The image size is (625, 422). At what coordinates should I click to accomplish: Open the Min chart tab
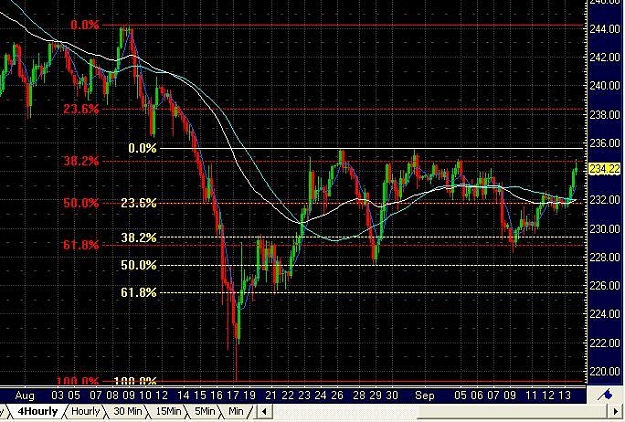pos(236,411)
